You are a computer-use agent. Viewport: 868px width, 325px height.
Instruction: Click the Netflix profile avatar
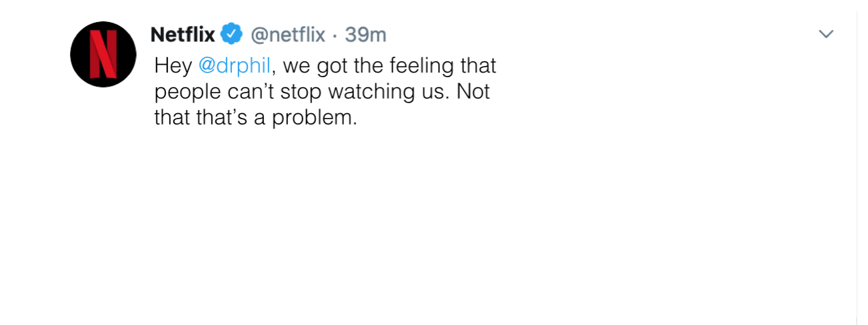click(x=103, y=55)
